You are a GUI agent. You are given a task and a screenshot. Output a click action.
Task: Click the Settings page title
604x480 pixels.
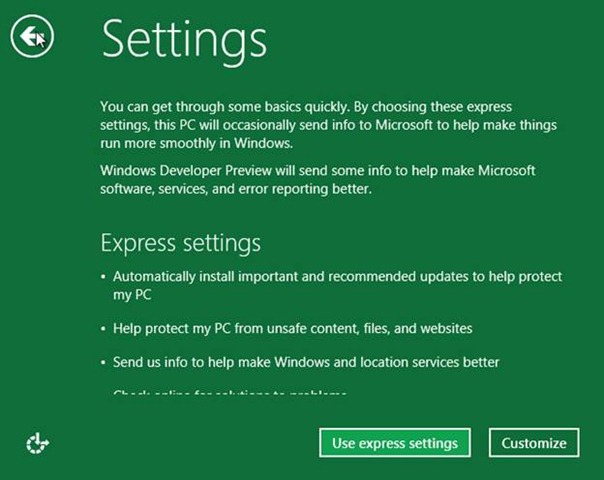coord(184,42)
